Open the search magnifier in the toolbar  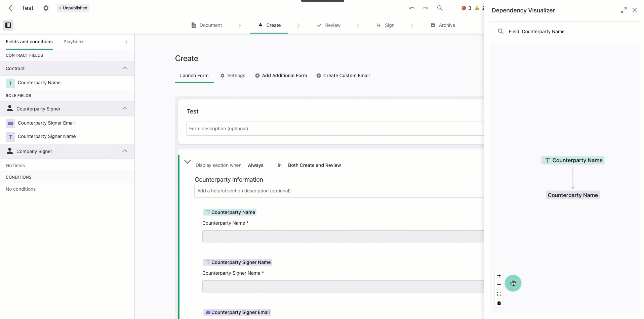(440, 8)
